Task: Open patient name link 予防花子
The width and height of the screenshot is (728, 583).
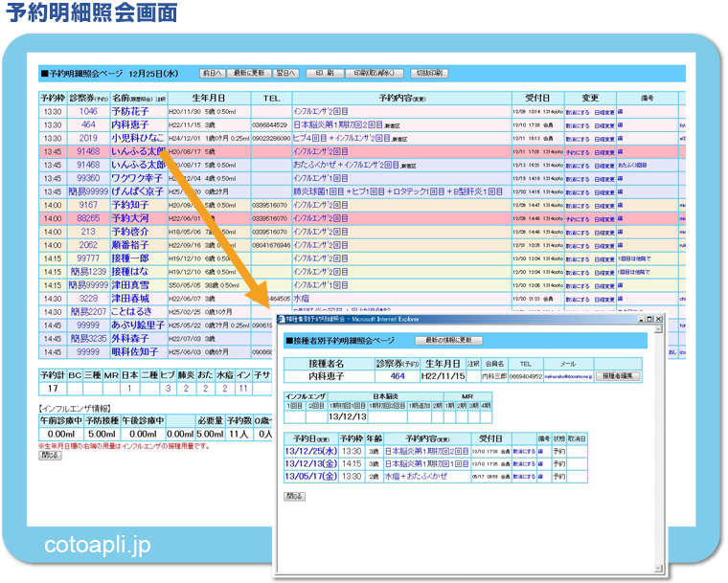Action: click(x=130, y=111)
